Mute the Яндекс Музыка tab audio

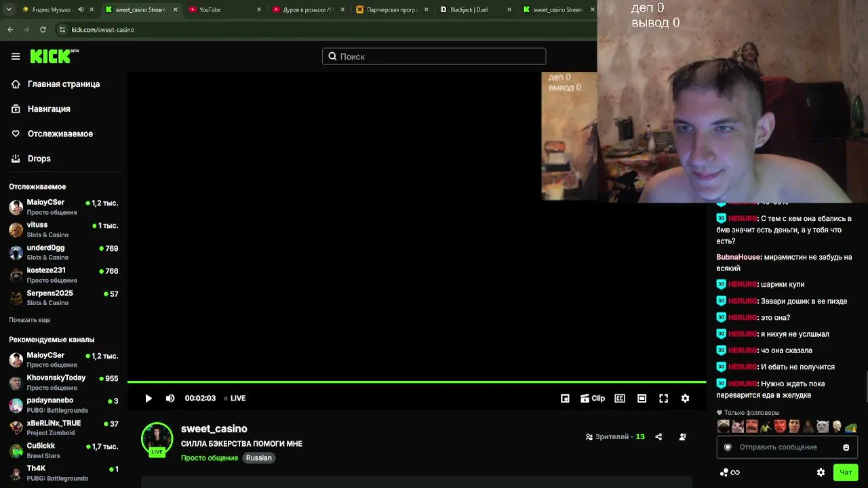click(x=81, y=9)
